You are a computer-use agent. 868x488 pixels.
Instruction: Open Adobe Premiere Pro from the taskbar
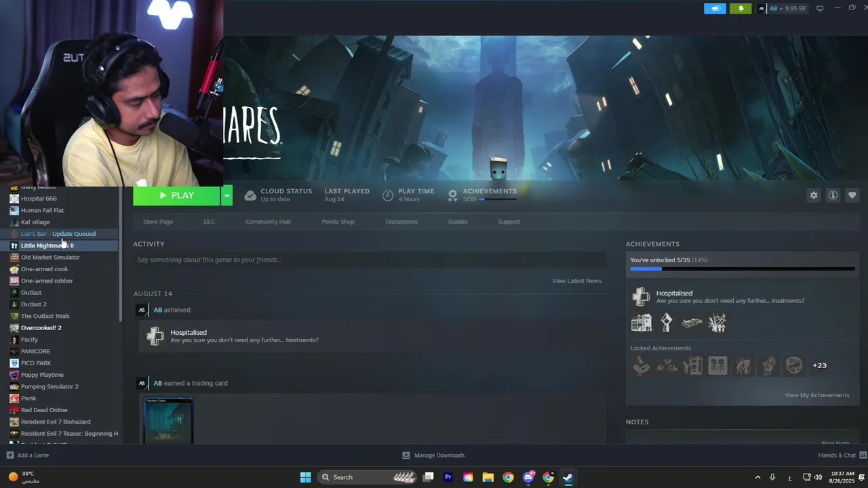(448, 477)
